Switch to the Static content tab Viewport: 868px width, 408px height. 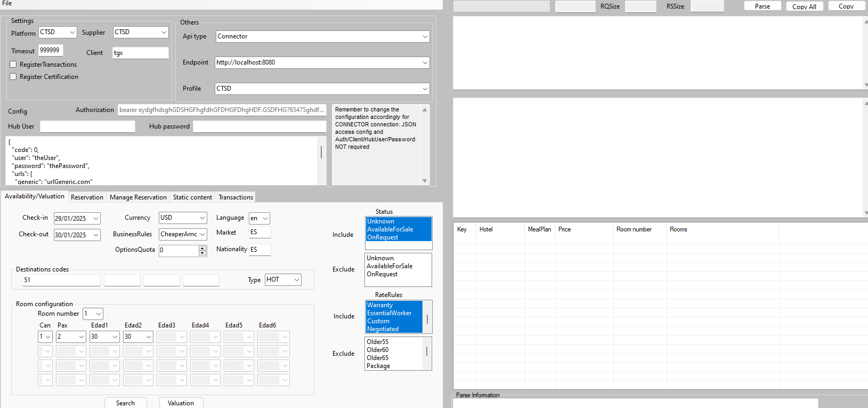click(x=192, y=197)
